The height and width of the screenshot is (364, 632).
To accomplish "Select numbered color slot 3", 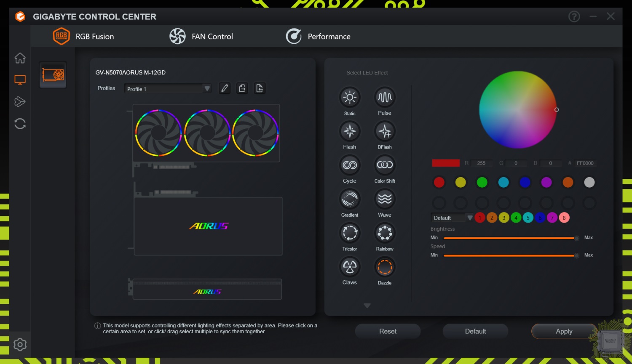I will click(x=504, y=218).
